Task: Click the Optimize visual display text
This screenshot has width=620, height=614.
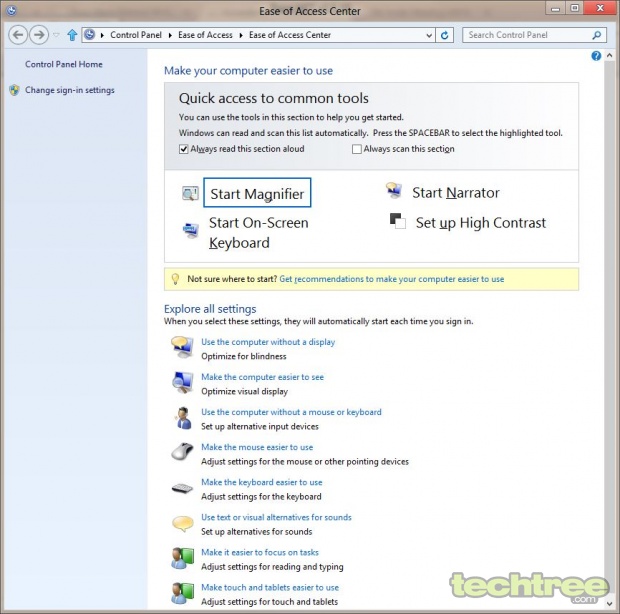Action: (x=244, y=392)
